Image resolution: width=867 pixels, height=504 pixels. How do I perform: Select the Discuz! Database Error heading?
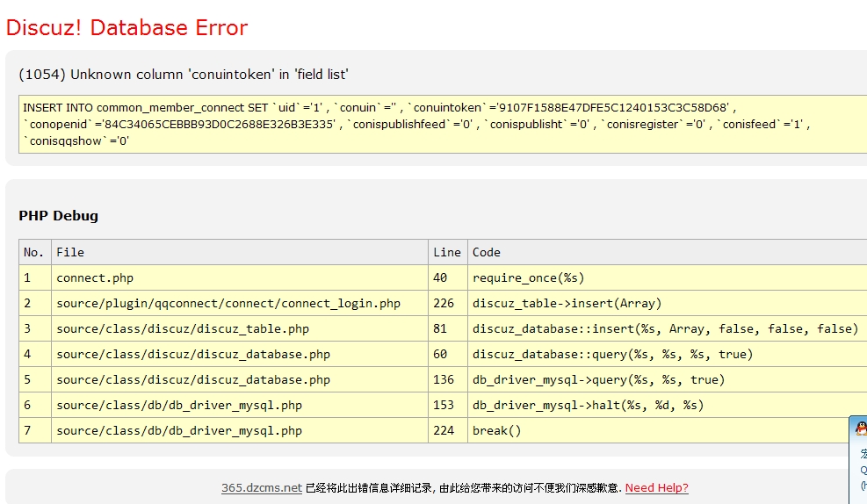(126, 27)
